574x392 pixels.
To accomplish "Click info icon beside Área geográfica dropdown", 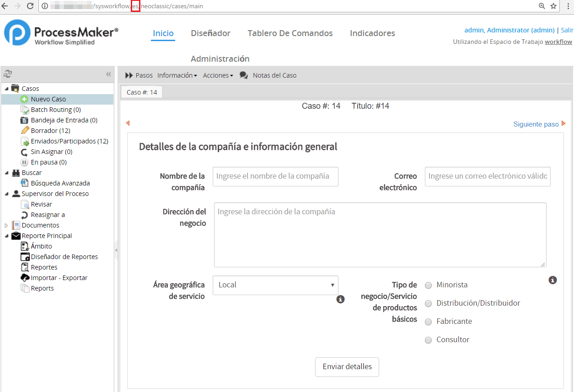I will [340, 299].
